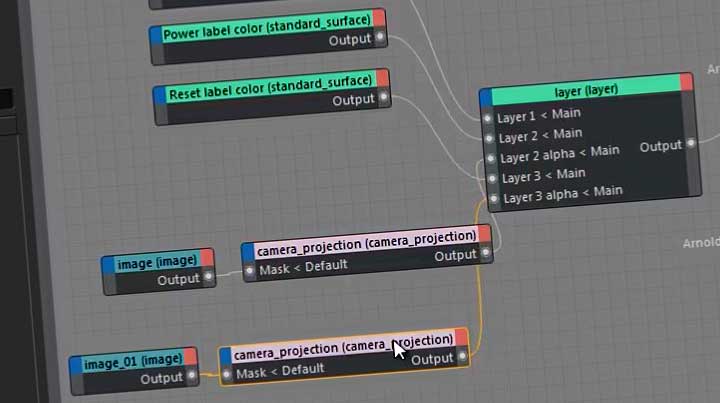Viewport: 720px width, 403px height.
Task: Click red corner square on layer node
Action: point(686,81)
